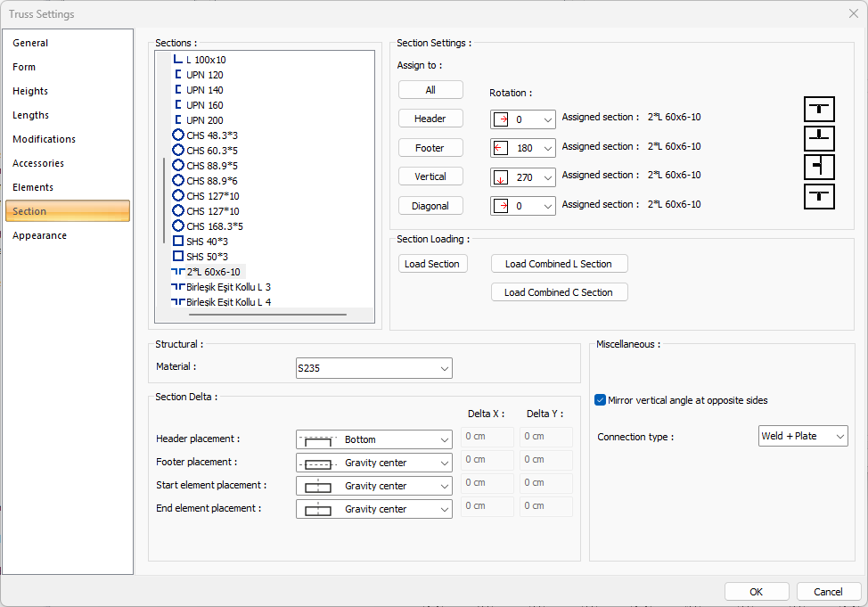Switch to the General tab
The height and width of the screenshot is (607, 868).
[x=31, y=43]
